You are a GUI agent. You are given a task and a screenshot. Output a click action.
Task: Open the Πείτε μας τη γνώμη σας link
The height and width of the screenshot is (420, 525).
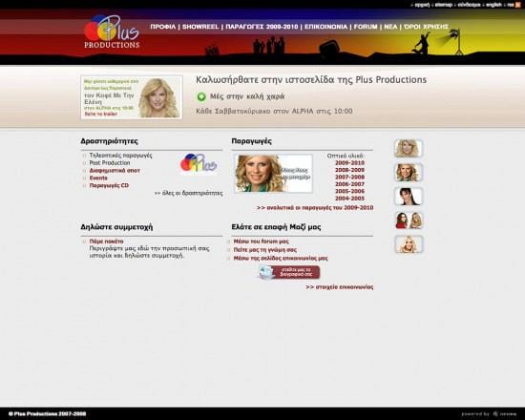click(264, 249)
